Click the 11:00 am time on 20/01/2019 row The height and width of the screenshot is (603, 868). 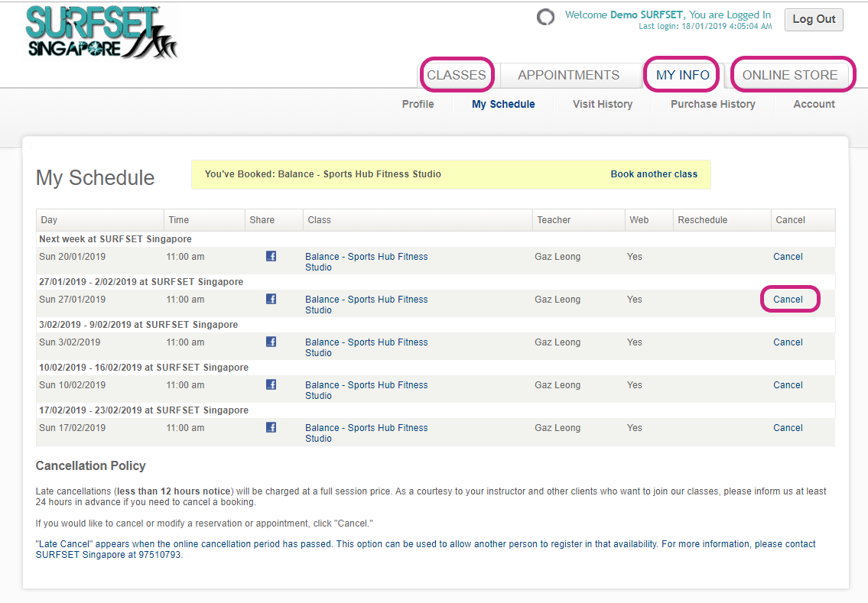pyautogui.click(x=185, y=257)
